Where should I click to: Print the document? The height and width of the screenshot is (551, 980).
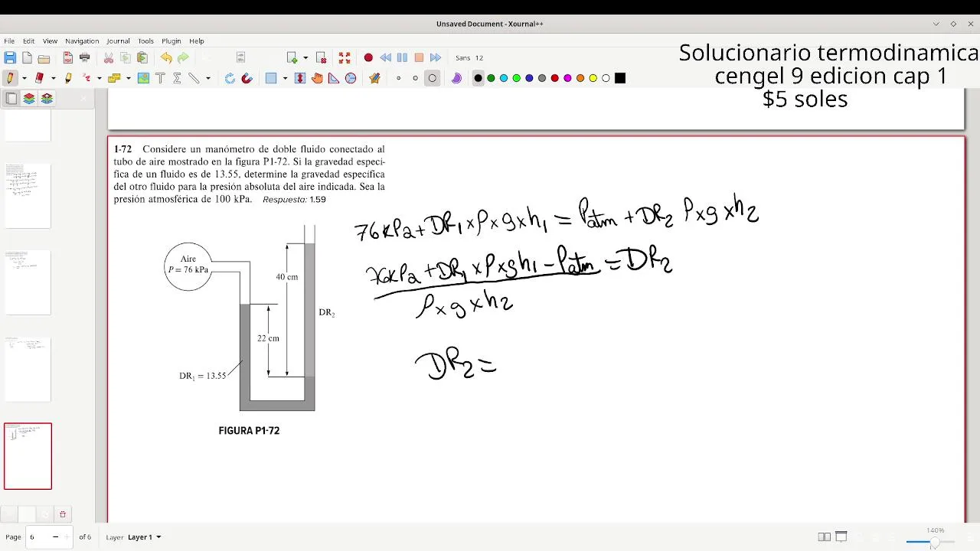85,57
